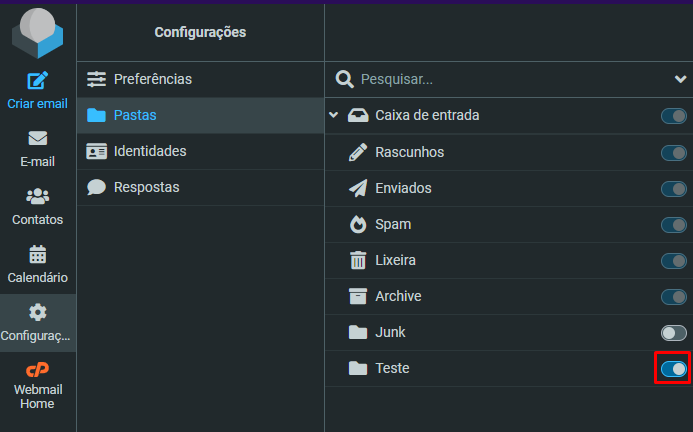Select the Spam folder row
This screenshot has height=432, width=693.
[x=509, y=224]
